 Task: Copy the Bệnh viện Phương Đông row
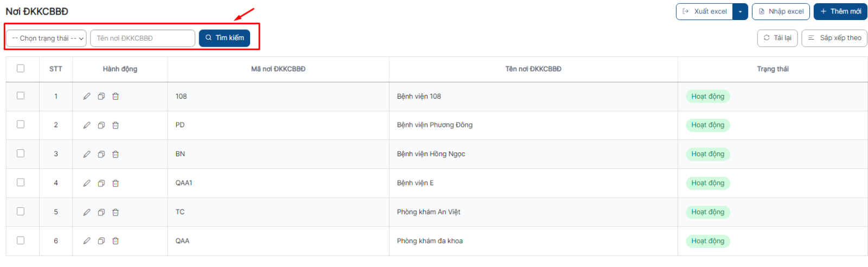pos(101,125)
